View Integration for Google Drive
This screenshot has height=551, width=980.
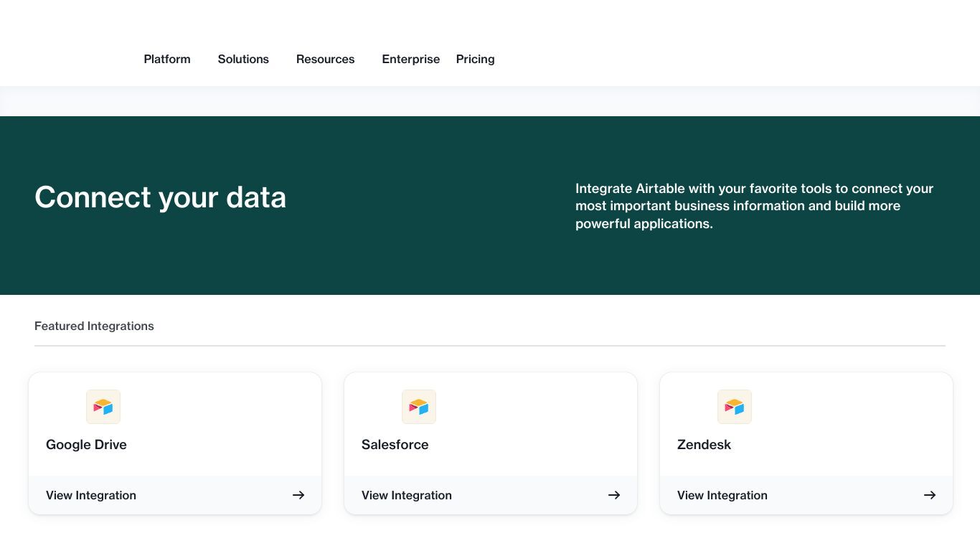coord(91,495)
